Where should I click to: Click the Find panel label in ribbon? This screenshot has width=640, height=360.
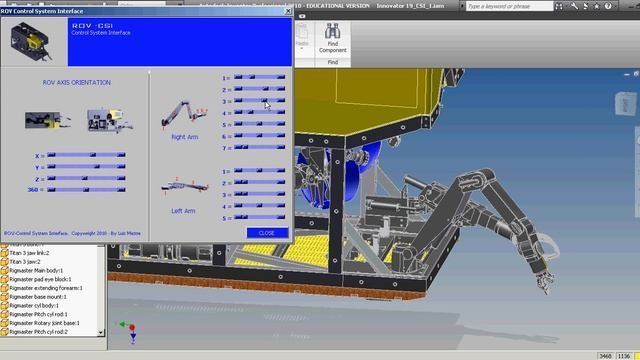tap(333, 62)
